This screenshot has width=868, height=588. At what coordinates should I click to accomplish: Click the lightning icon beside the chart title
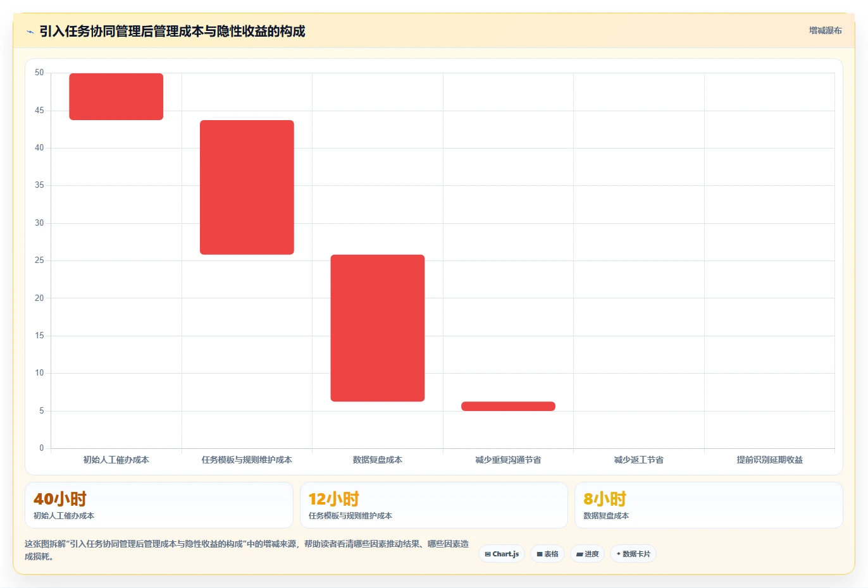coord(30,32)
